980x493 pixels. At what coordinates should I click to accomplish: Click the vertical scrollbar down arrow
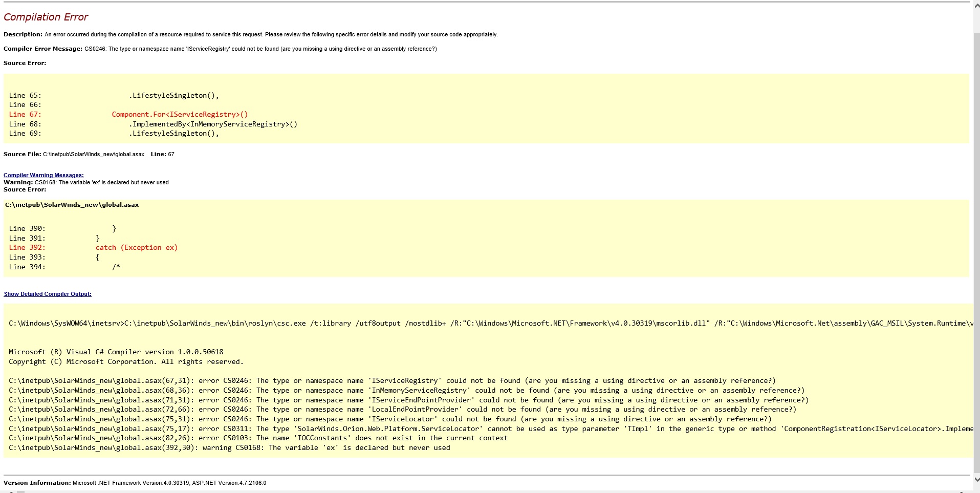(976, 480)
